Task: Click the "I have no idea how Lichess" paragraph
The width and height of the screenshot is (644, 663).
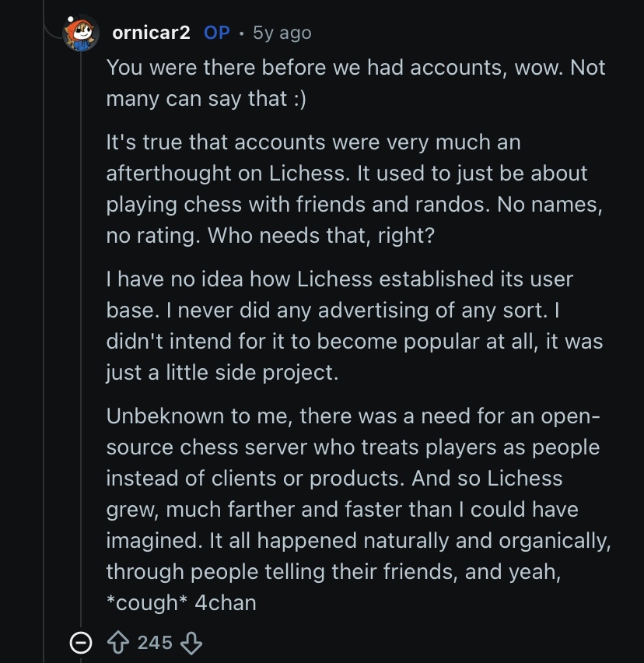Action: pyautogui.click(x=339, y=278)
